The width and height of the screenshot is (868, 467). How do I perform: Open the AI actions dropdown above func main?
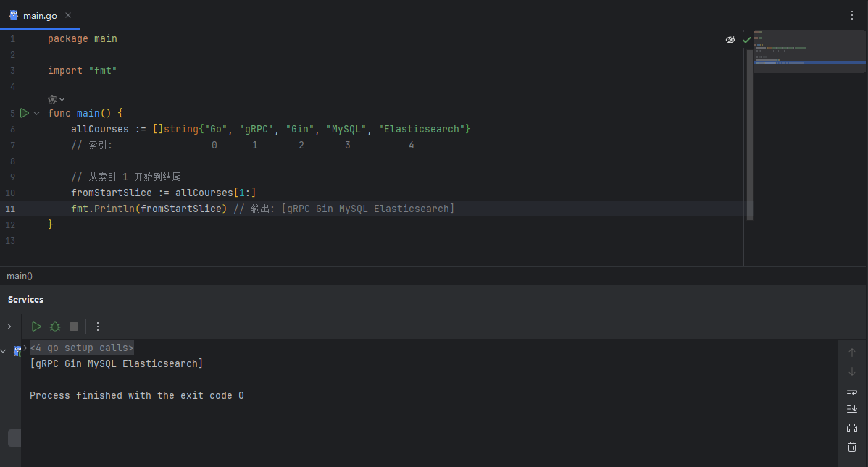point(56,100)
